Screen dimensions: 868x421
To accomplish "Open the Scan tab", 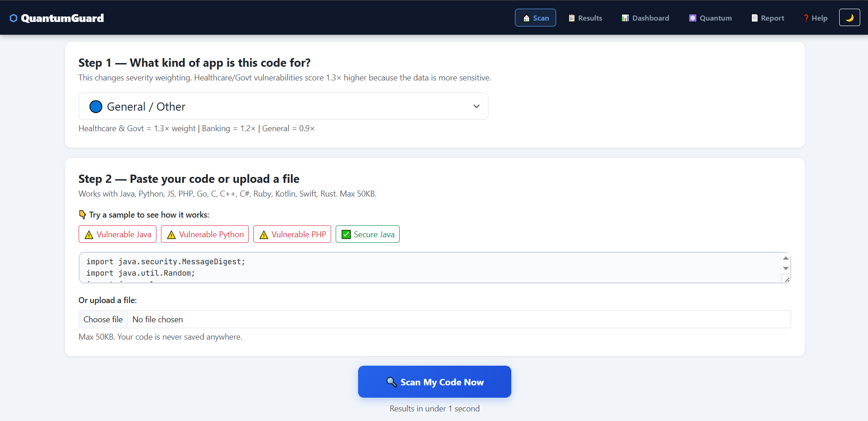I will coord(535,18).
